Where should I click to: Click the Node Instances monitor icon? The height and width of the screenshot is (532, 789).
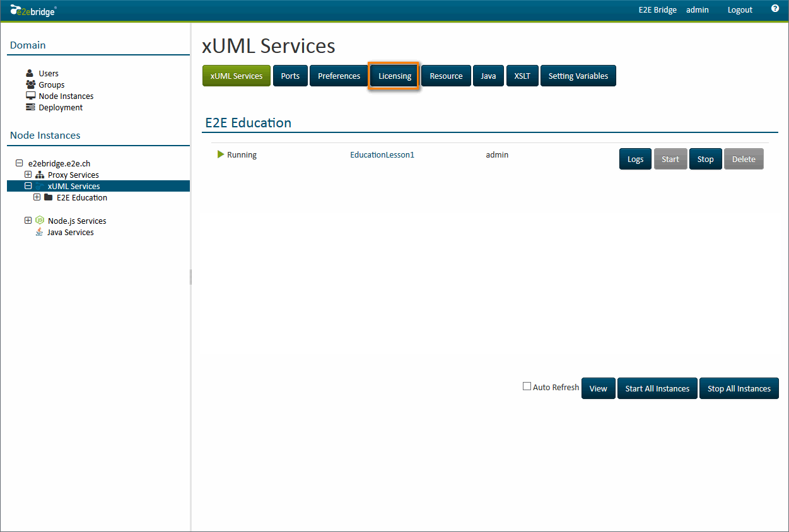[x=30, y=96]
